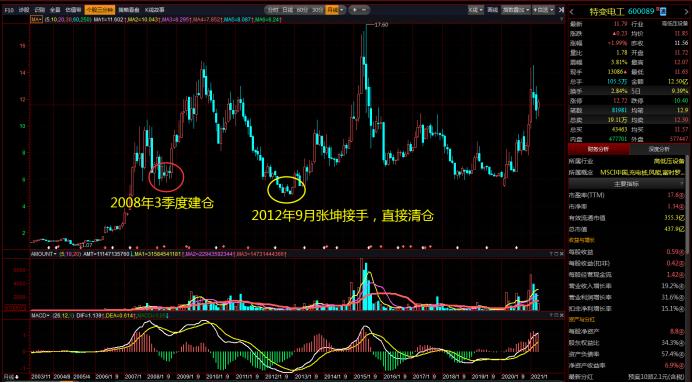Click the stock code 600089

pos(642,11)
